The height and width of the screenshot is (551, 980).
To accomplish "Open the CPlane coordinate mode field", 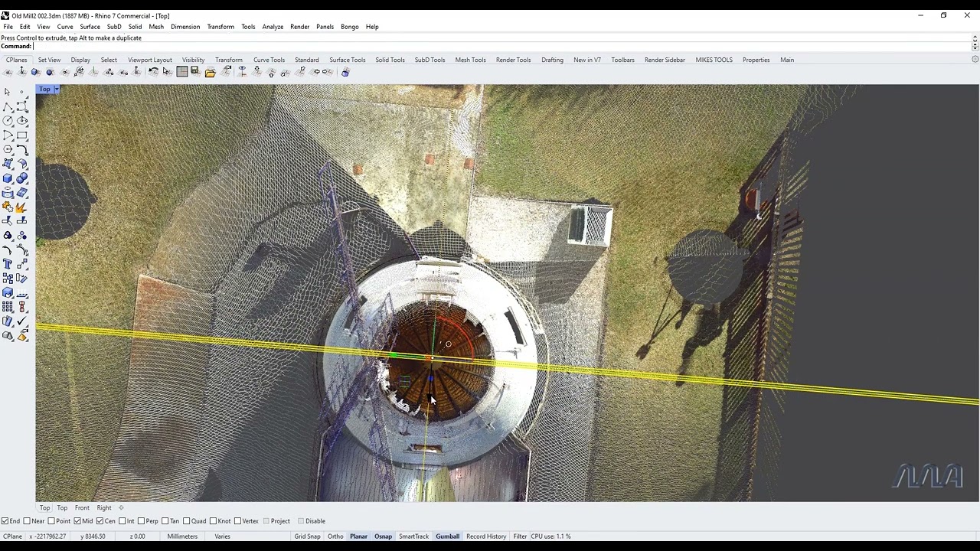I will click(x=13, y=536).
